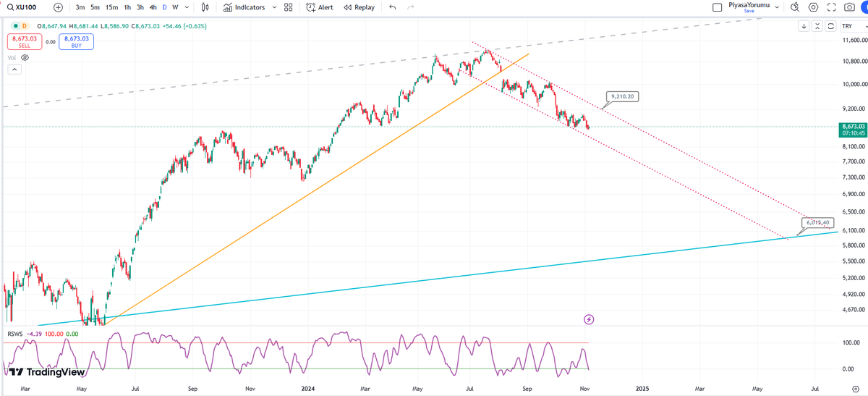Click the collapse pane arrows button

818,27
